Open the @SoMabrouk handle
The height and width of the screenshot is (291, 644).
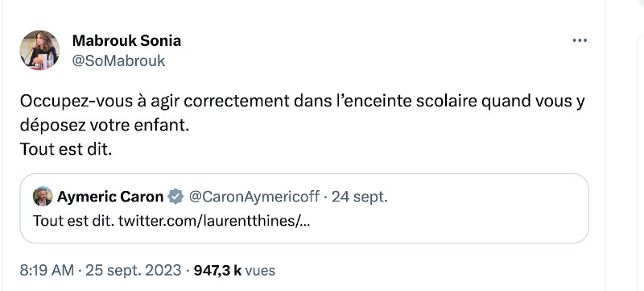click(x=118, y=60)
